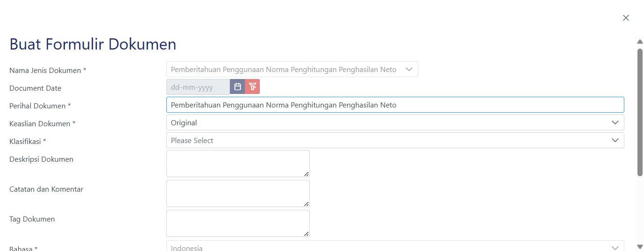Click the resize grip of Deskripsi Dokumen box
This screenshot has width=644, height=251.
pos(306,174)
